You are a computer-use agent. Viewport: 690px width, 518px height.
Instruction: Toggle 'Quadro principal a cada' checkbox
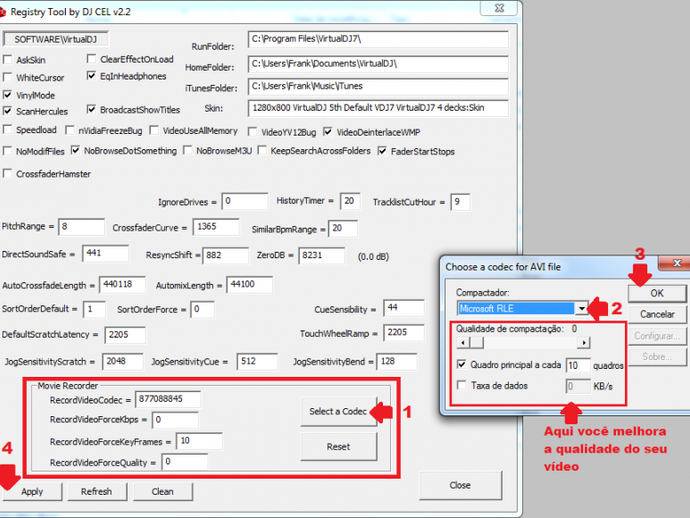coord(461,364)
